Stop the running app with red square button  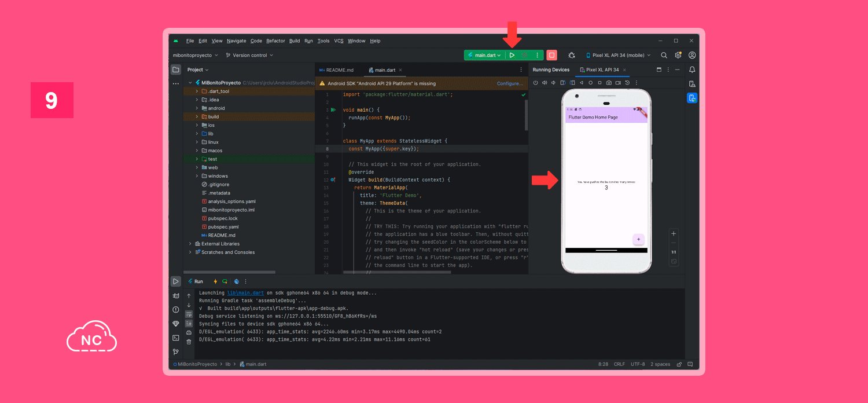click(x=552, y=55)
